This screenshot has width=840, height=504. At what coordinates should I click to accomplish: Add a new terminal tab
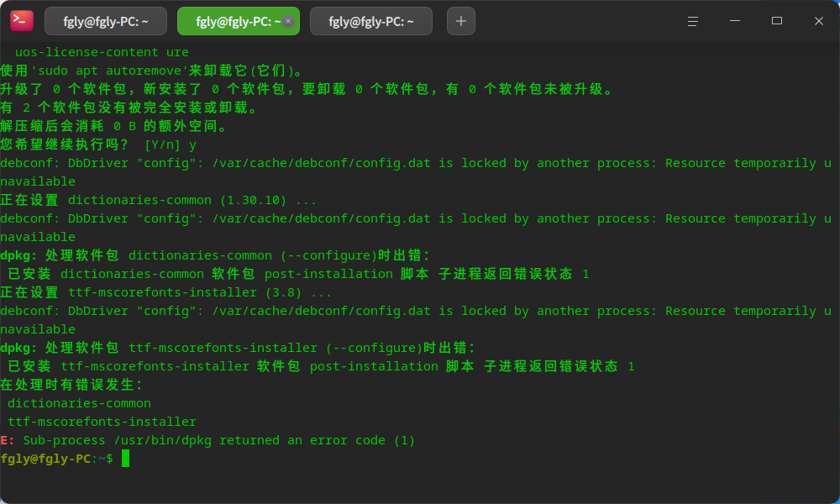coord(461,22)
